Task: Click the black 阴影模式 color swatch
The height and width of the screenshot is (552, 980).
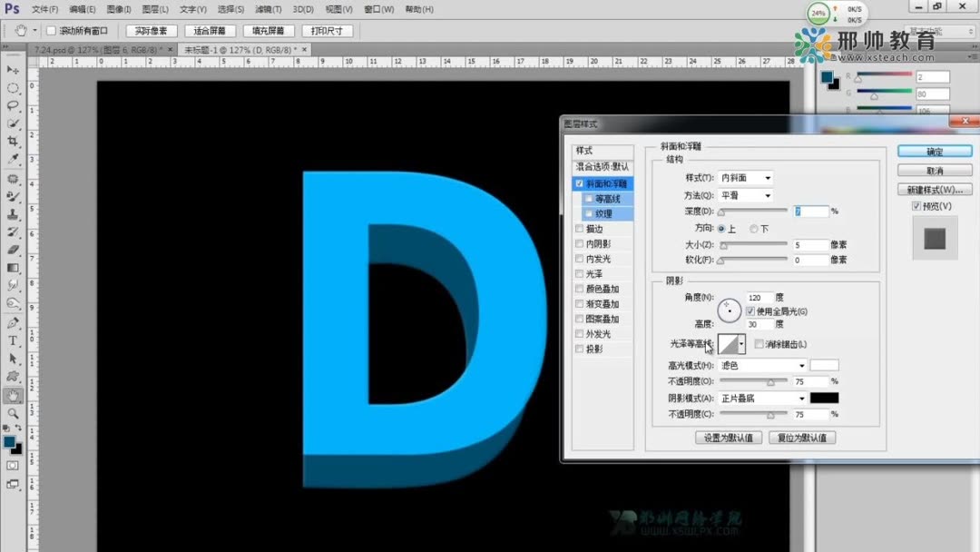Action: pos(827,398)
